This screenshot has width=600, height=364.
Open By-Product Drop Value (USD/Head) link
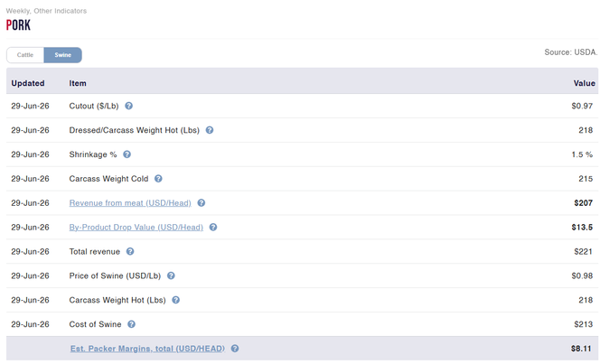click(x=136, y=227)
